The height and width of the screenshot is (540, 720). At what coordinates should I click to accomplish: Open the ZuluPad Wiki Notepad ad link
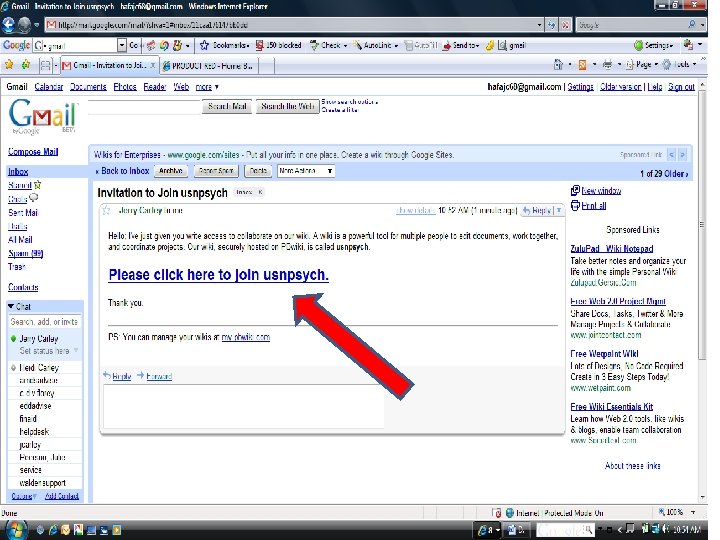(612, 248)
